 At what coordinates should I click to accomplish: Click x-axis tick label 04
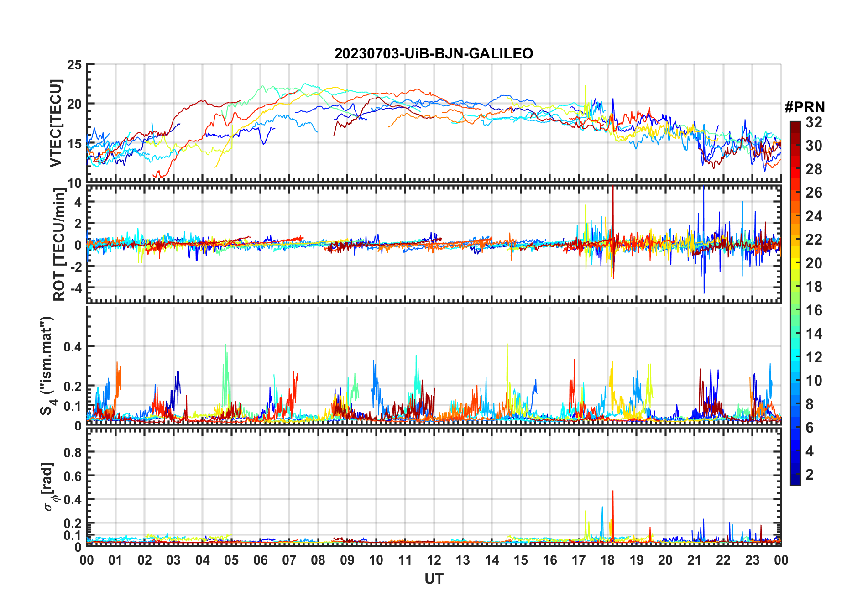click(x=203, y=560)
